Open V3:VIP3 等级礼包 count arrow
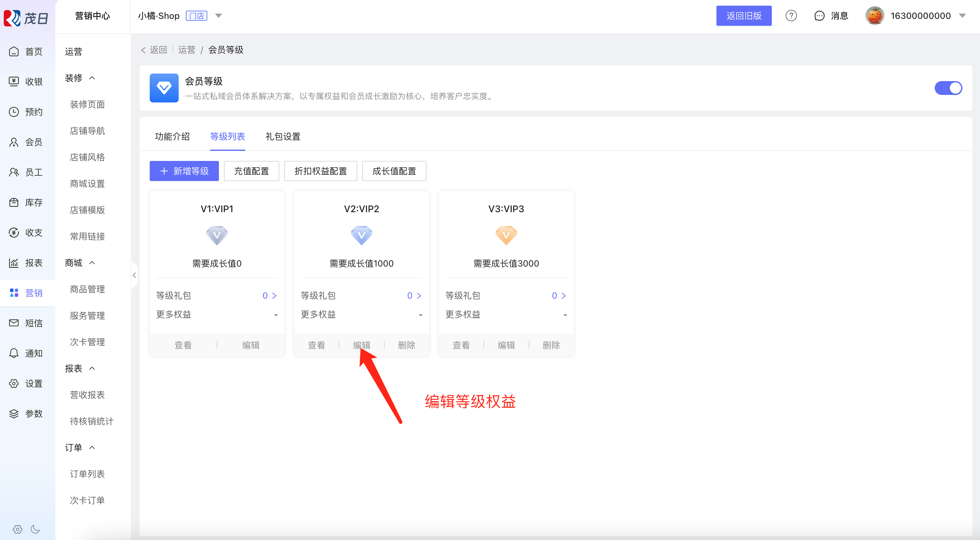Image resolution: width=980 pixels, height=540 pixels. 563,295
